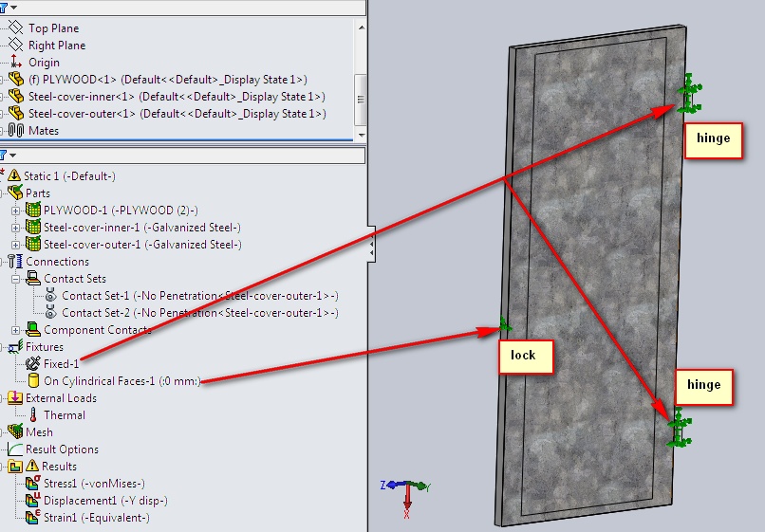Screen dimensions: 765x532
Task: Select the Displacement1 (-Y disp-) label
Action: (105, 501)
